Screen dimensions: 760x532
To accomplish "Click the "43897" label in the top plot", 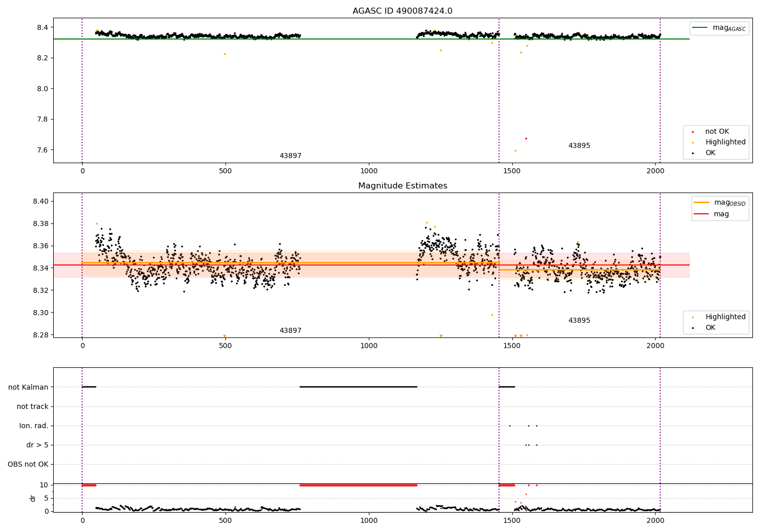I will pyautogui.click(x=290, y=156).
